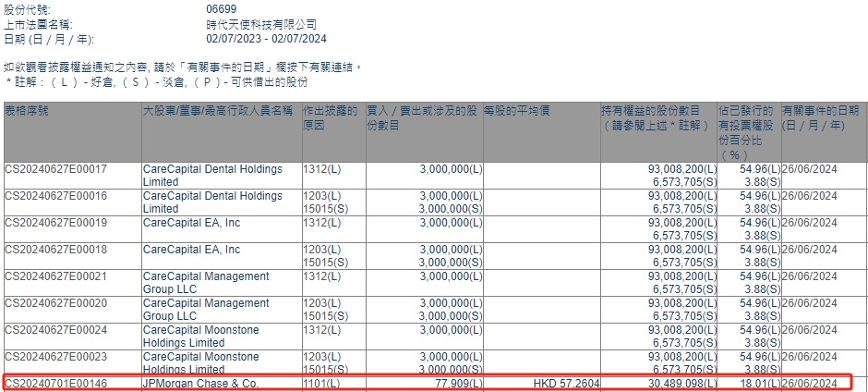Click 3.88(S) in row CS20240627E00024
The image size is (868, 392).
point(763,342)
